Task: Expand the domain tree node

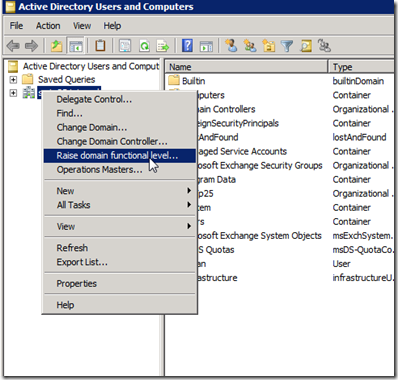Action: point(13,93)
